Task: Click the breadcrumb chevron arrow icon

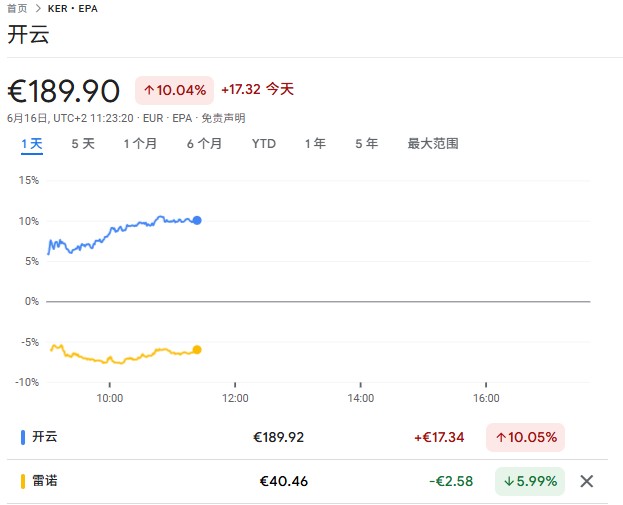Action: click(38, 8)
